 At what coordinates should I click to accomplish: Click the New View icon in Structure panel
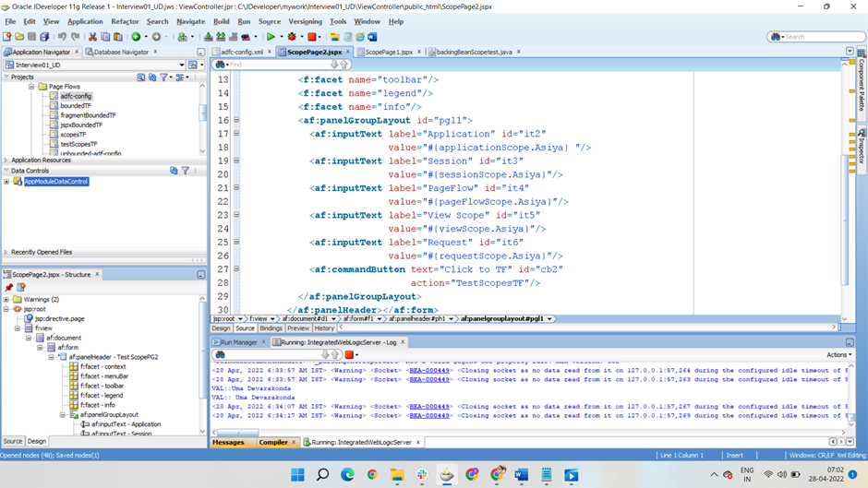coord(21,287)
